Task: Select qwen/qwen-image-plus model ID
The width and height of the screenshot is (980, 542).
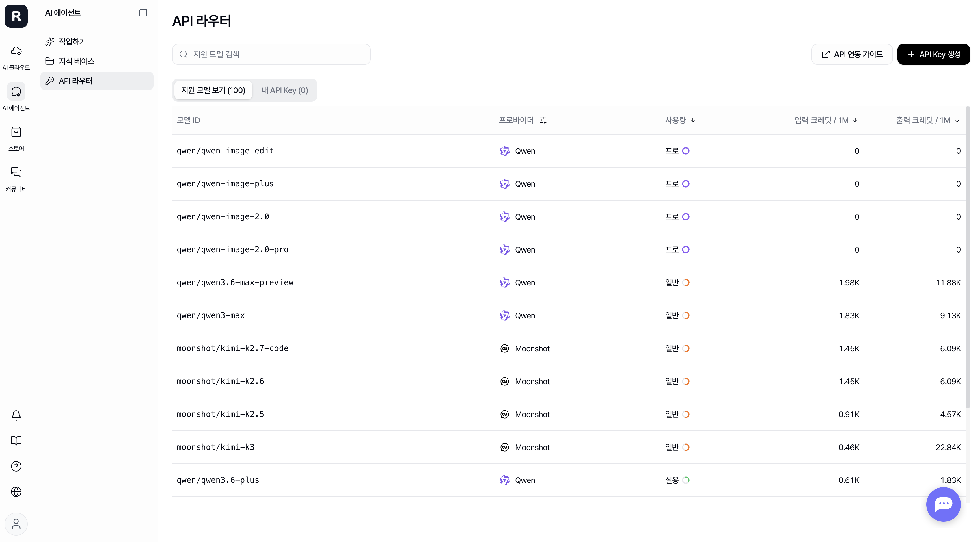Action: pos(225,184)
